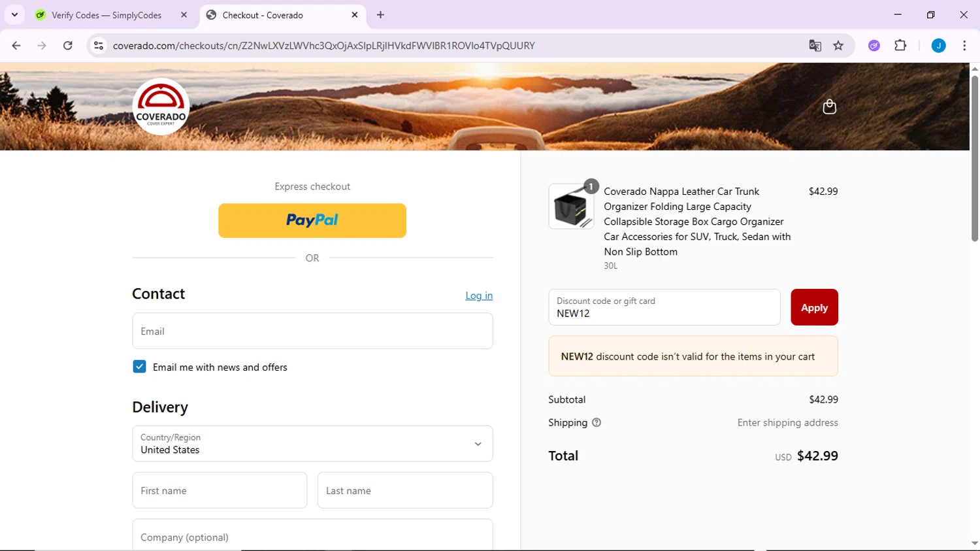Click the Express checkout label
Screen dimensions: 980x551
(x=312, y=186)
